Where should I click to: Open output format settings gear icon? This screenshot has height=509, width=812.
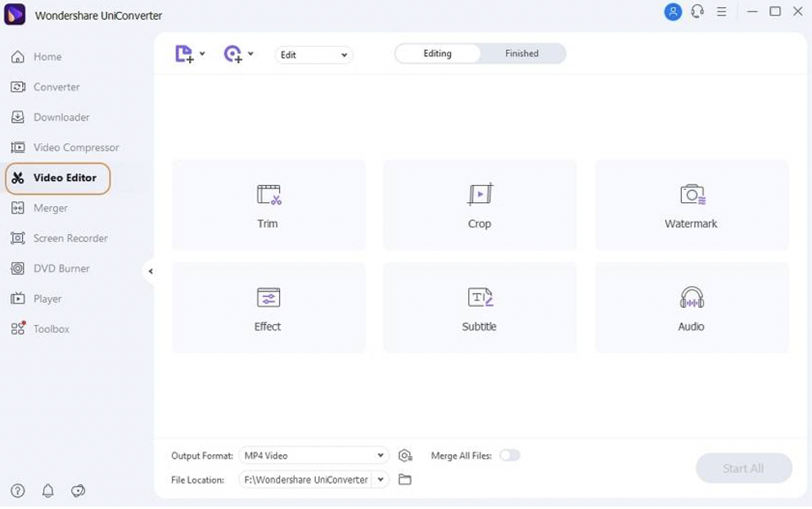pos(405,456)
